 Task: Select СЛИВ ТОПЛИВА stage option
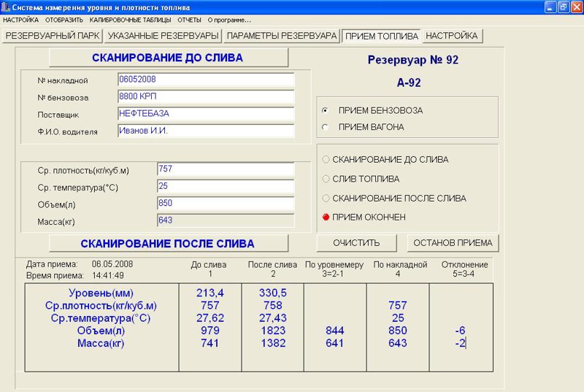coord(326,179)
